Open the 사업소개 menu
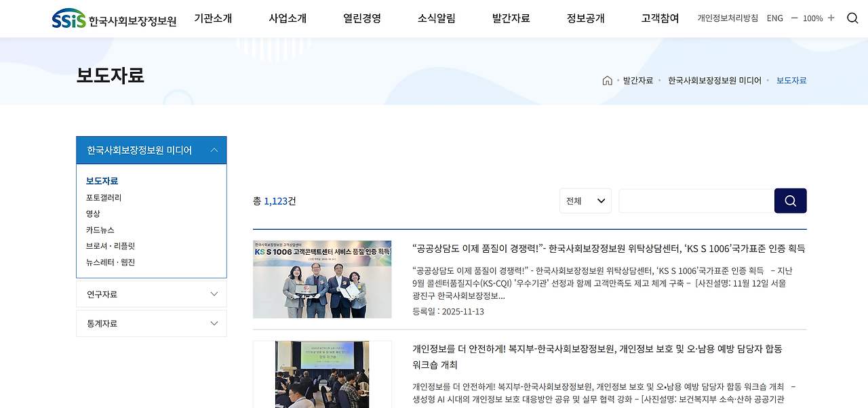The image size is (868, 408). (x=288, y=18)
